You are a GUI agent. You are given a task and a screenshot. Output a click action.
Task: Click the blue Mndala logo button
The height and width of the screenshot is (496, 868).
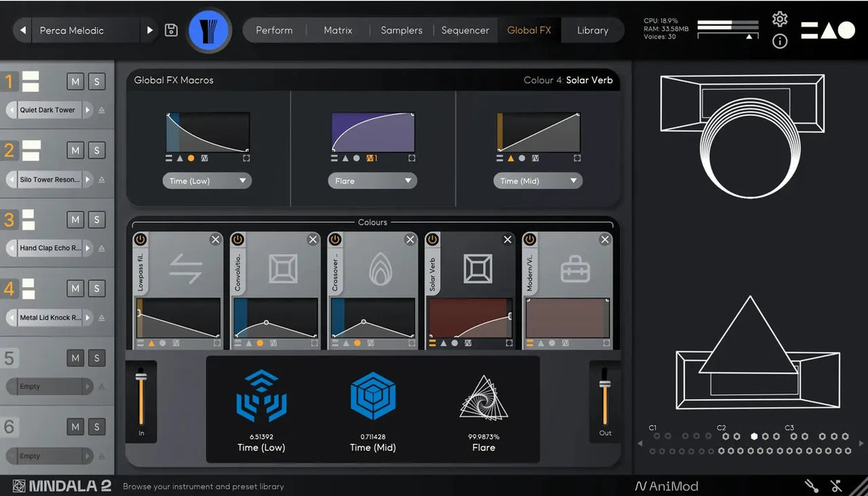[x=208, y=30]
